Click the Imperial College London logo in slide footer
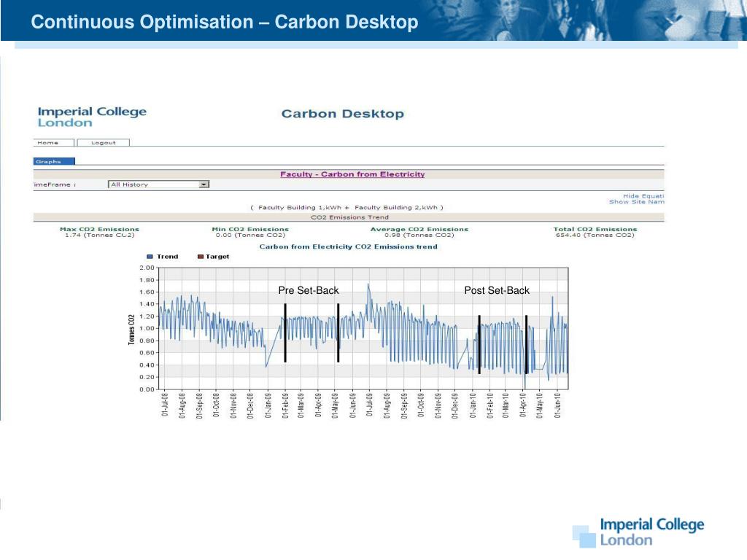Screen dimensions: 747x560 point(638,532)
